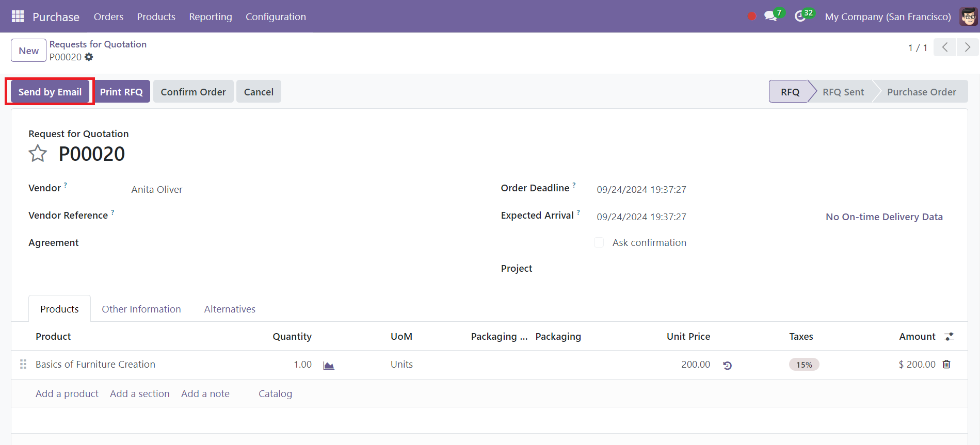
Task: Open optional columns settings icon in table header
Action: tap(949, 337)
